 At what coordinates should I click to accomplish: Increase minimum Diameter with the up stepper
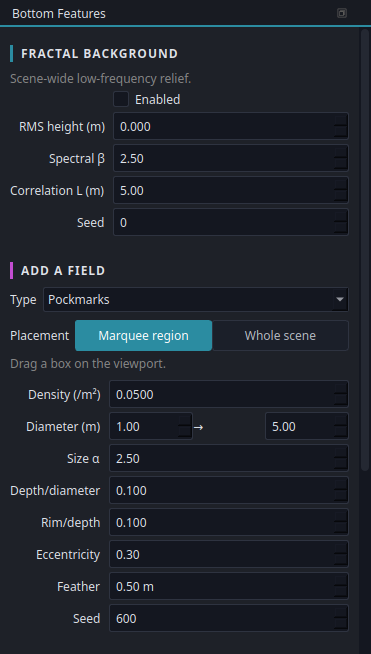pos(184,420)
